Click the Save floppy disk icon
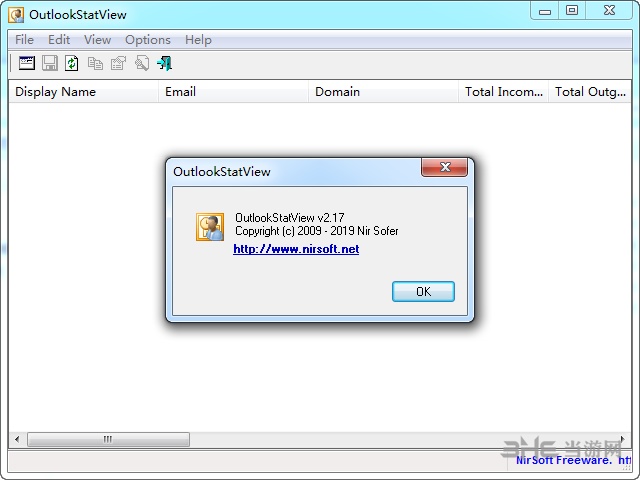Screen dimensions: 640x480 click(x=49, y=63)
